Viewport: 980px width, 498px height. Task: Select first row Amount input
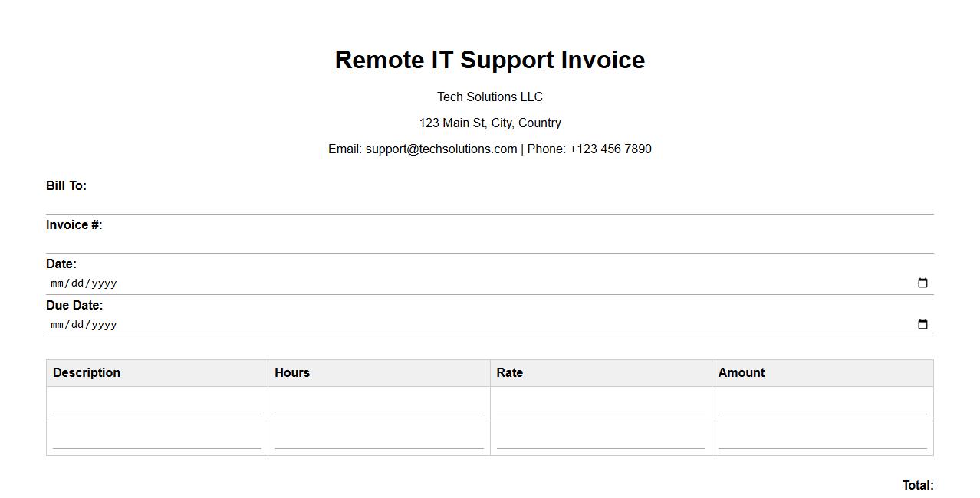[822, 405]
